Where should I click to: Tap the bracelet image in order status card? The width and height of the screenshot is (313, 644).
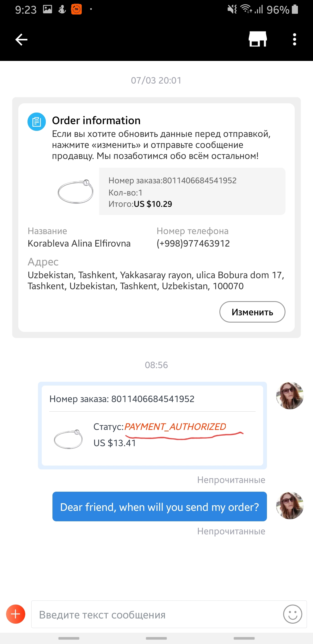(68, 439)
